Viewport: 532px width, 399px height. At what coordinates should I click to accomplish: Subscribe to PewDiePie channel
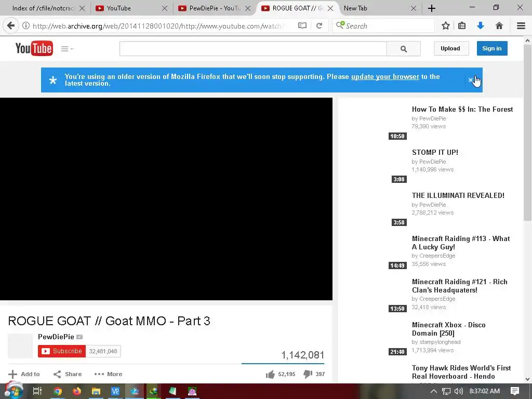62,351
